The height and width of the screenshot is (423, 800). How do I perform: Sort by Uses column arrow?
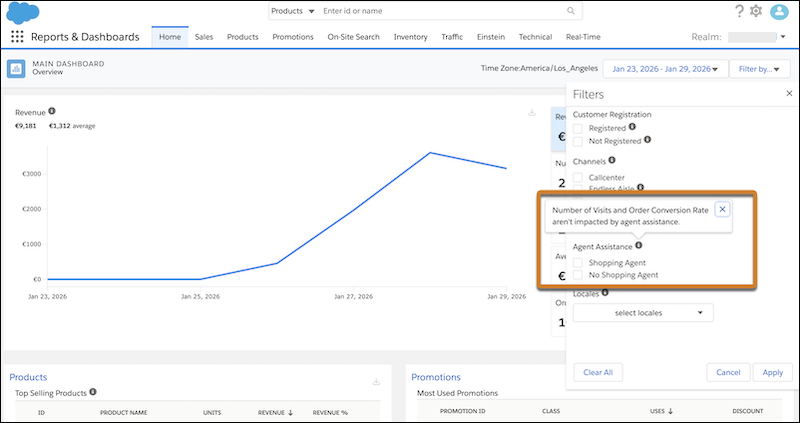coord(670,411)
